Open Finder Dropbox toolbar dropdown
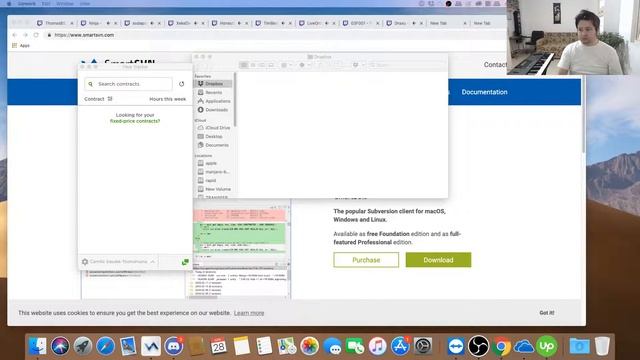Viewport: 640px width, 360px height. tap(358, 65)
